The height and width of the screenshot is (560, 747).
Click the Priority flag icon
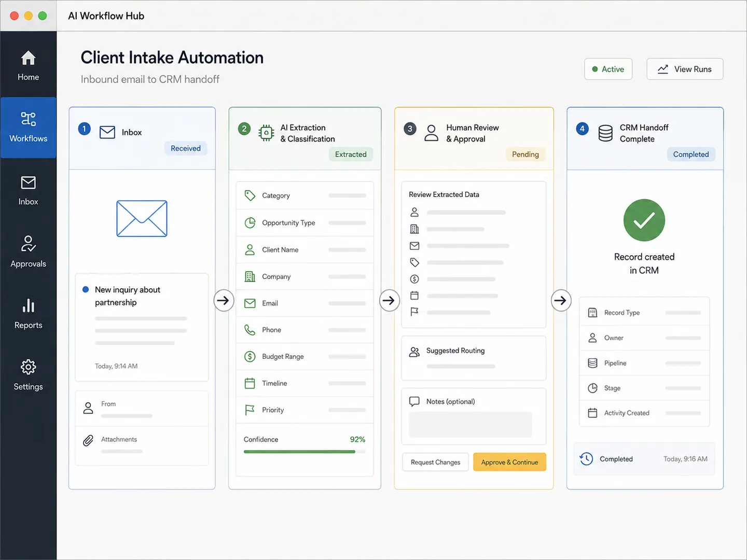pyautogui.click(x=250, y=410)
